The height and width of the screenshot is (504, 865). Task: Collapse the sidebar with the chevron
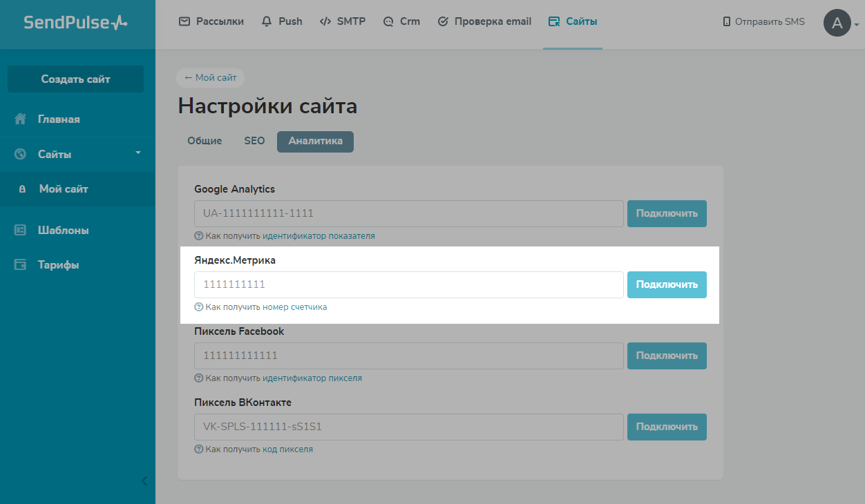point(144,481)
